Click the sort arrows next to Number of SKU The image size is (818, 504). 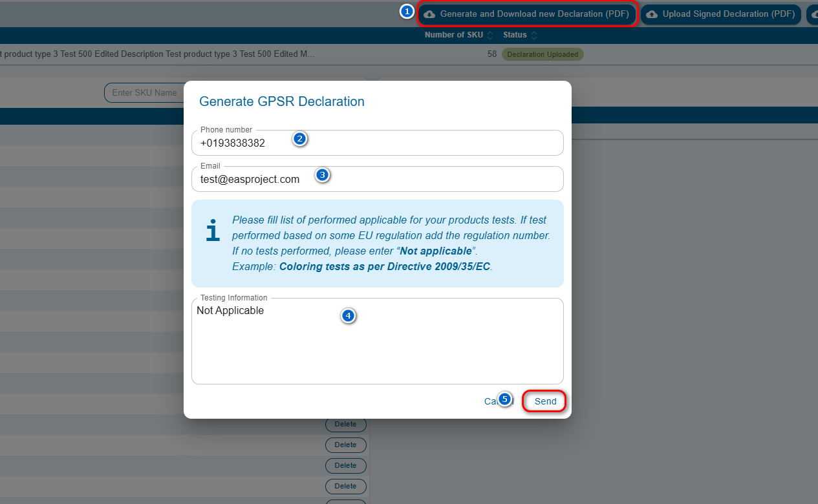(x=490, y=35)
